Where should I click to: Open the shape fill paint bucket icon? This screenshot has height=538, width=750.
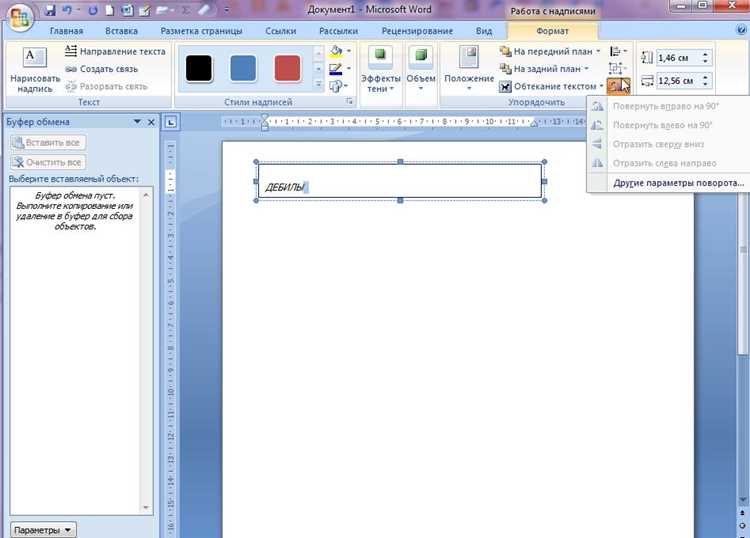click(x=336, y=51)
